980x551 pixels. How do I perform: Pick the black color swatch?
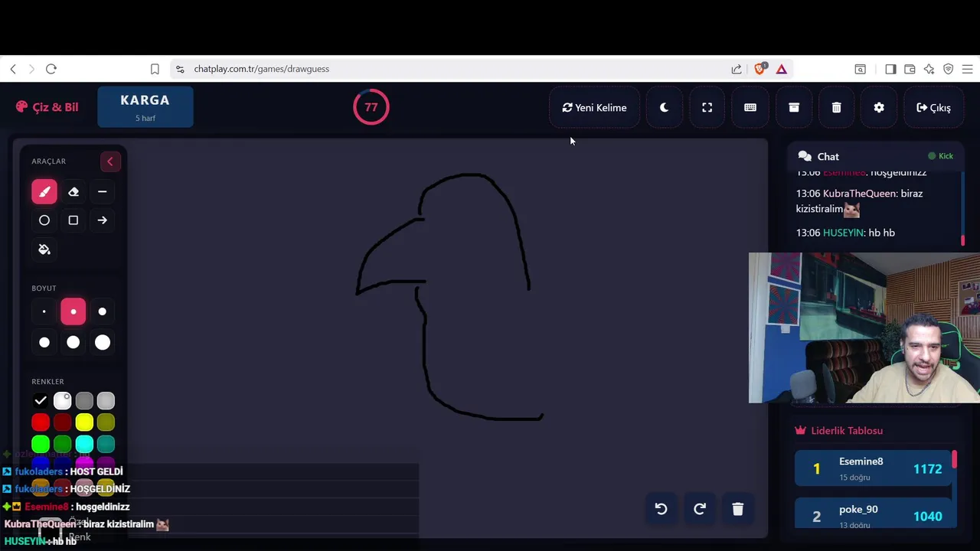point(41,400)
